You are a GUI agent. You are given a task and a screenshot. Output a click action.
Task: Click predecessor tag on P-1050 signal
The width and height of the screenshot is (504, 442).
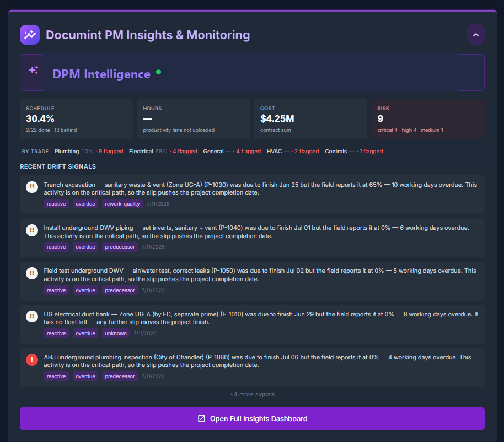click(120, 290)
